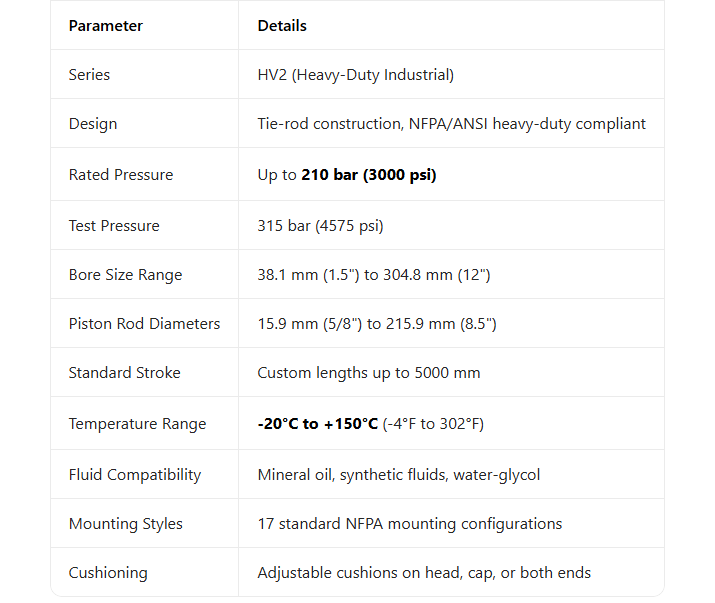This screenshot has height=603, width=715.
Task: Click the Mineral oil, synthetic fluids cell
Action: 398,475
